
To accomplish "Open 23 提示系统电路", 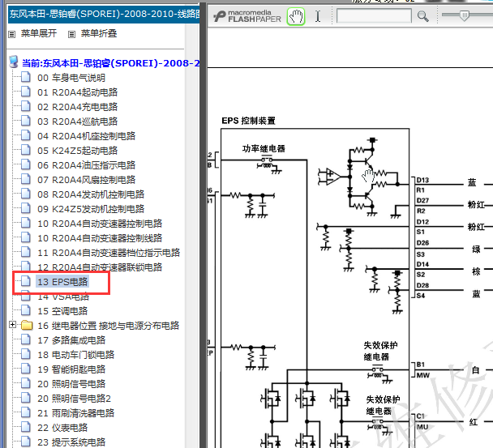I will (71, 442).
